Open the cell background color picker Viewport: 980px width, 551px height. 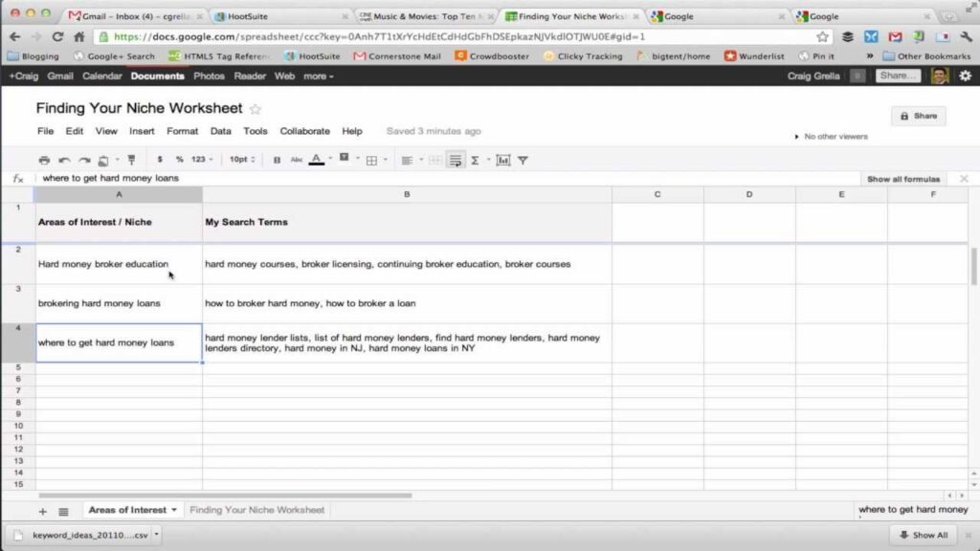click(x=344, y=158)
